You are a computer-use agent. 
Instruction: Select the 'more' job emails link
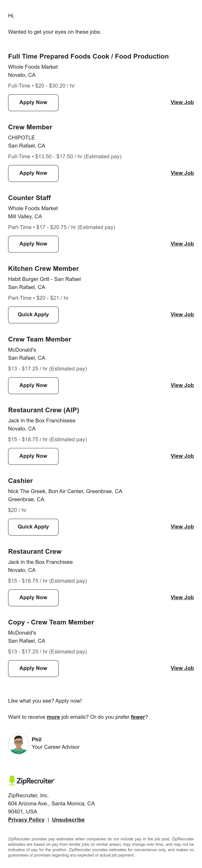(53, 717)
